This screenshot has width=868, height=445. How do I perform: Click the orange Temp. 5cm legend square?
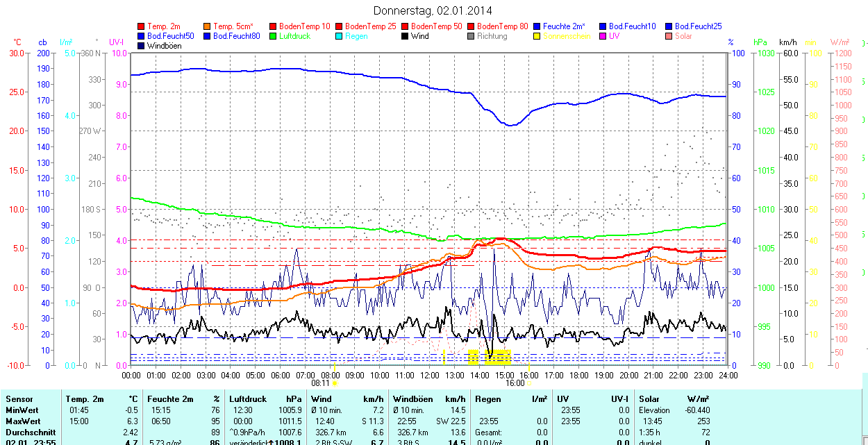tap(207, 26)
